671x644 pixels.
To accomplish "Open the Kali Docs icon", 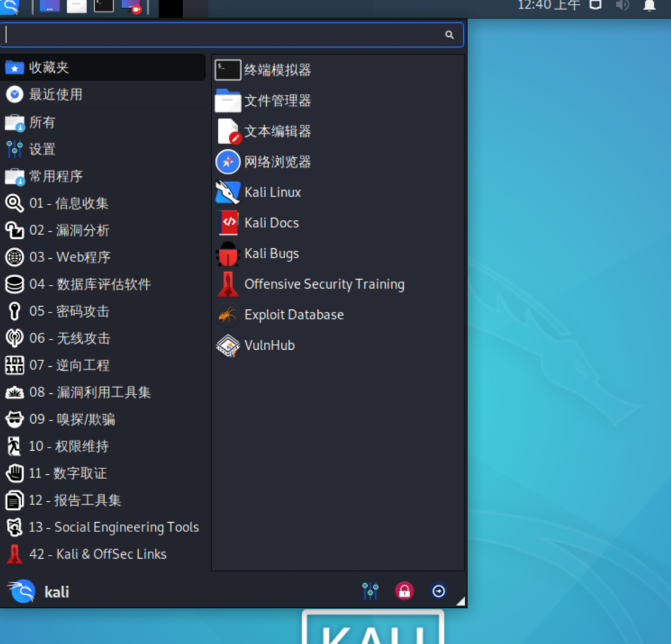I will click(x=227, y=223).
